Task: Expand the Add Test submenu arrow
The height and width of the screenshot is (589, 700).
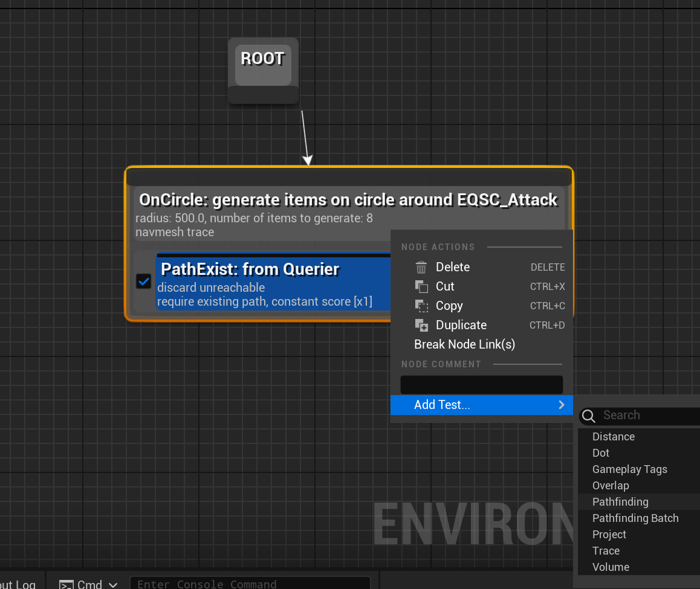Action: [x=562, y=405]
